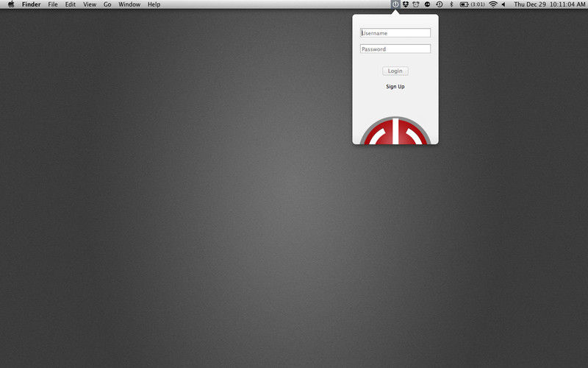Click the battery status icon
This screenshot has width=588, height=368.
point(465,4)
